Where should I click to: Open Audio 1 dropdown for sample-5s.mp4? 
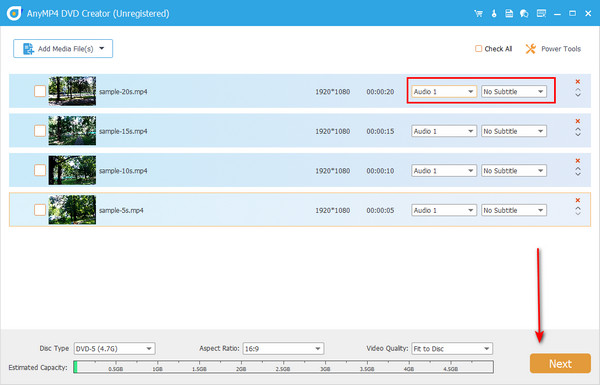coord(444,210)
